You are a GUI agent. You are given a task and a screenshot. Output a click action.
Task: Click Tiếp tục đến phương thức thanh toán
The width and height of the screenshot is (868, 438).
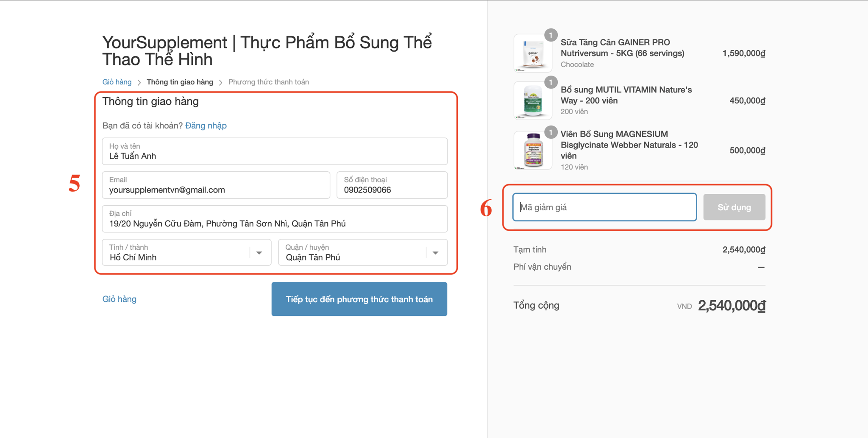(x=359, y=299)
